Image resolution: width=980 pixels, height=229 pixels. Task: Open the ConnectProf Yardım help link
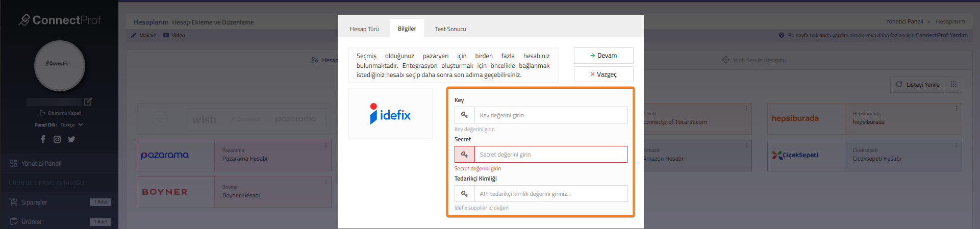[942, 35]
